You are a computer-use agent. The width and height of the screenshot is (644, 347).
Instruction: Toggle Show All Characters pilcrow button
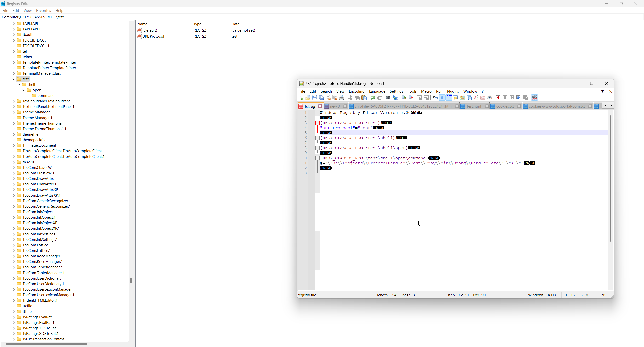click(x=442, y=98)
